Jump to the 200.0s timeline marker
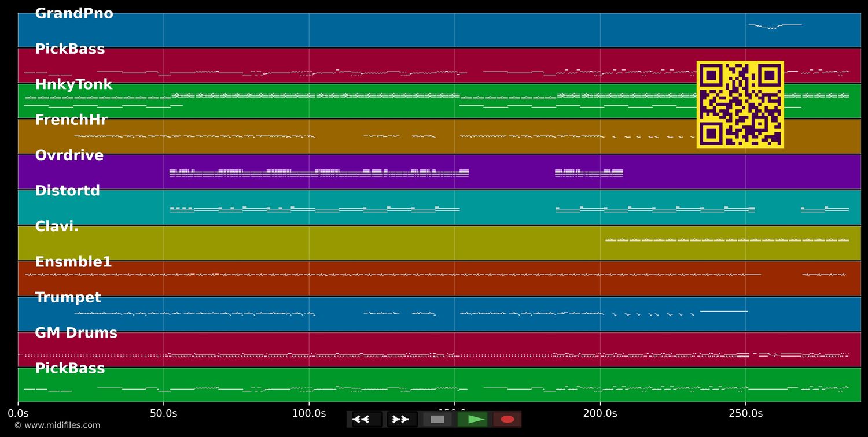This screenshot has width=868, height=437. click(600, 413)
